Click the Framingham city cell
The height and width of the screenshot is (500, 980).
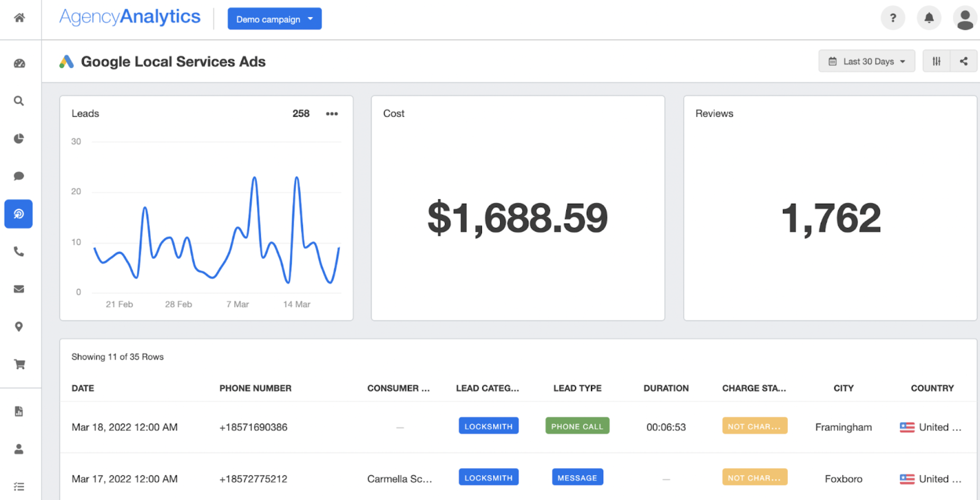(x=843, y=427)
